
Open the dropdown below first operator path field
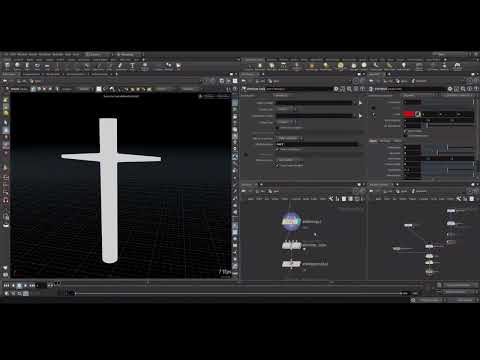287,109
